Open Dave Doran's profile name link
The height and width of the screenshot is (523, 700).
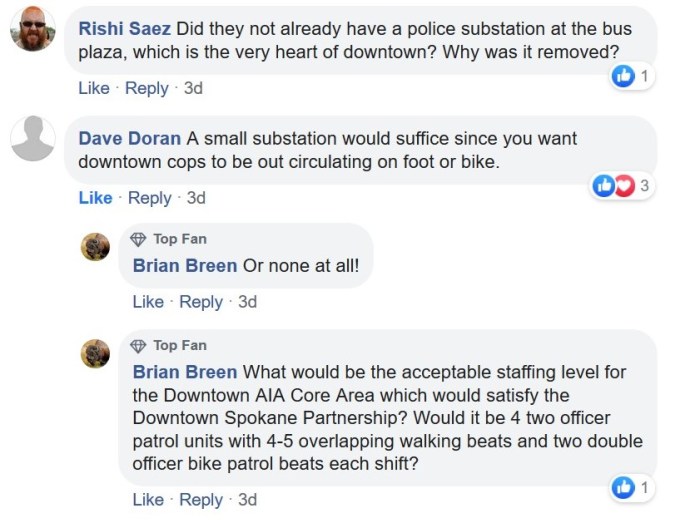tap(130, 138)
